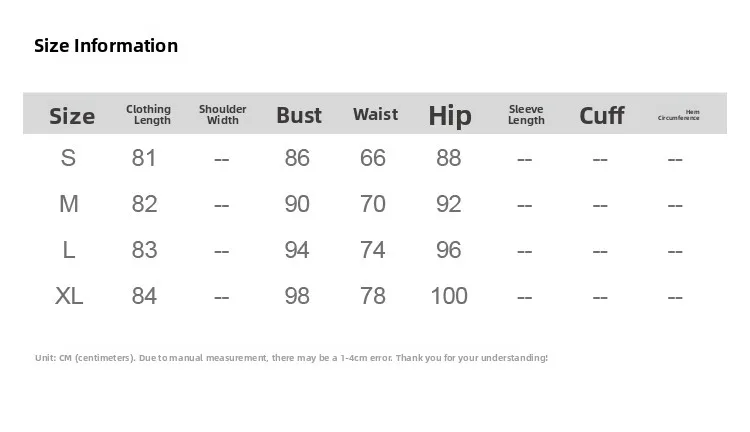
Task: Click the Waist column header
Action: click(x=375, y=114)
